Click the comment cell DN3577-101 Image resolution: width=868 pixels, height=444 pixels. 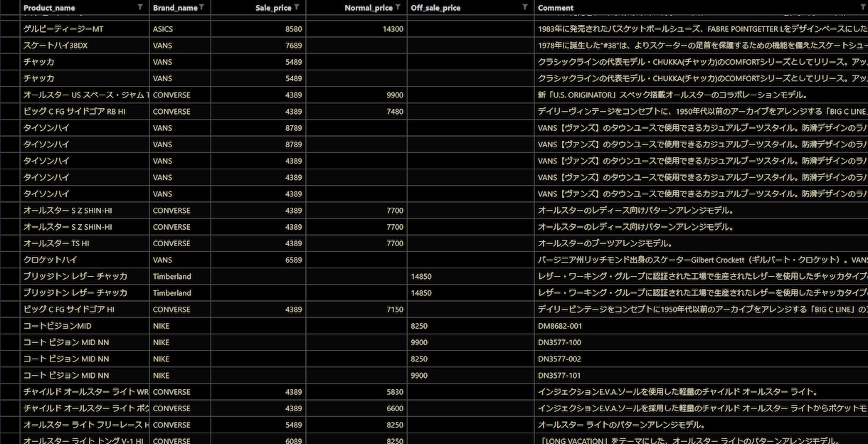[701, 375]
